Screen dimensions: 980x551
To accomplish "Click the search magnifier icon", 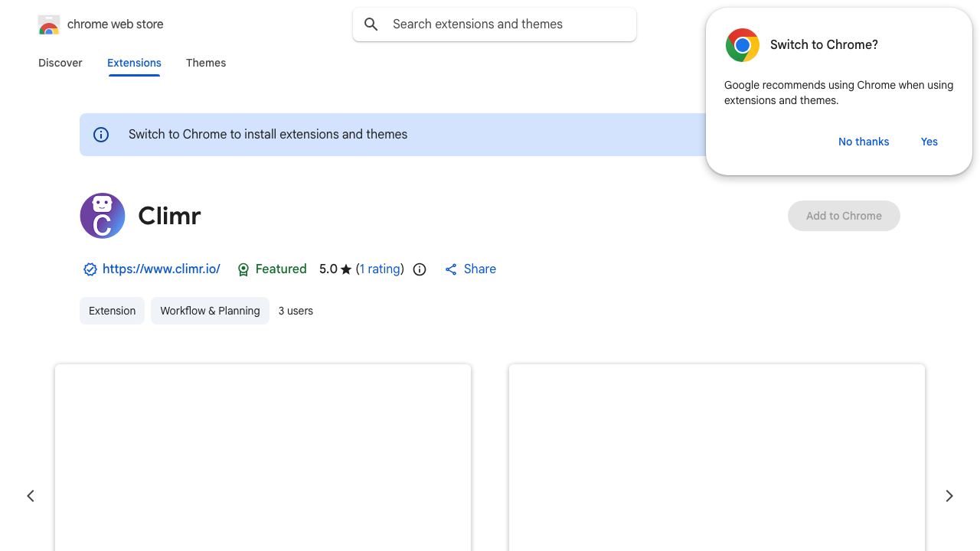I will 371,24.
